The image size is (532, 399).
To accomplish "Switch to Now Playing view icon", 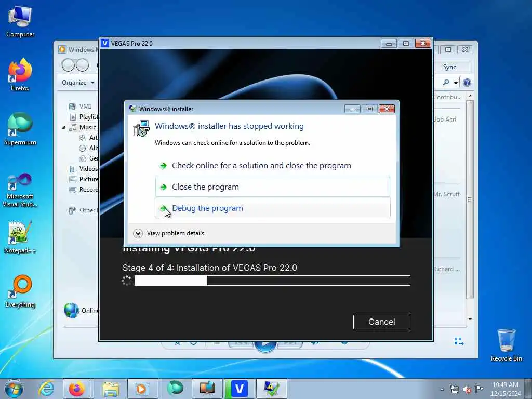I will [x=459, y=341].
